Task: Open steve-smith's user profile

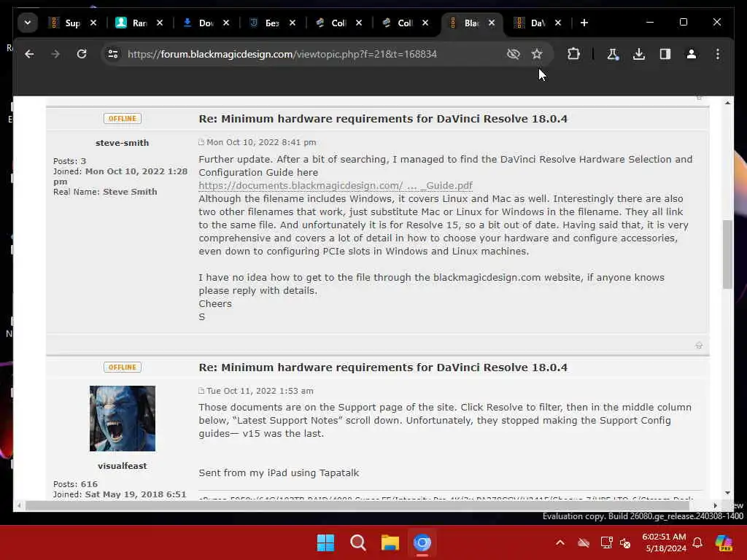Action: 122,143
